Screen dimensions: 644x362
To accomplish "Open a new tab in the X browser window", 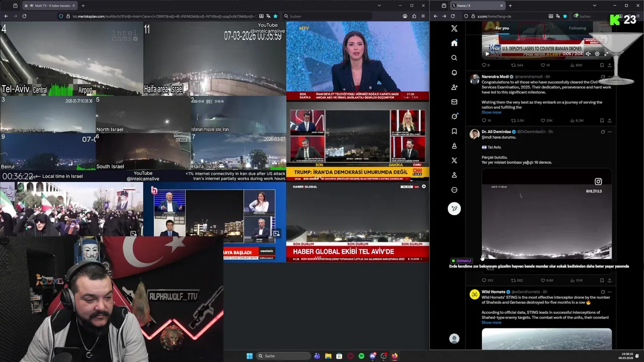I will click(x=510, y=6).
